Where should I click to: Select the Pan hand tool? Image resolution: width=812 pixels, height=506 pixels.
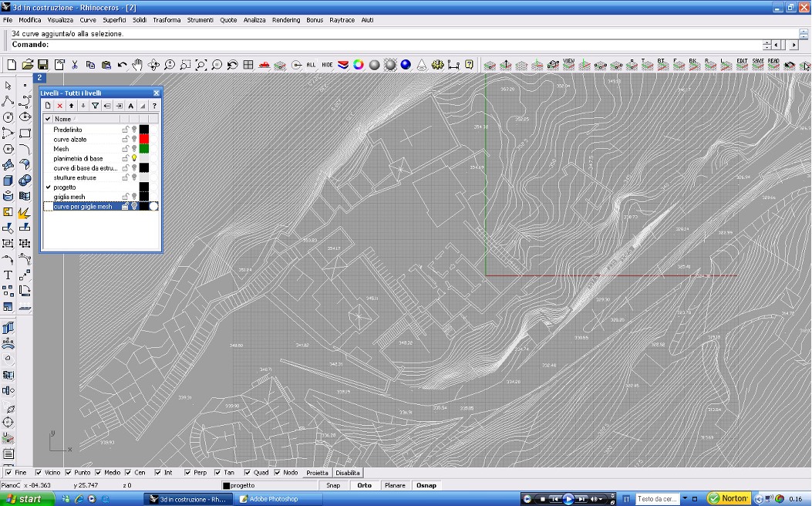137,65
